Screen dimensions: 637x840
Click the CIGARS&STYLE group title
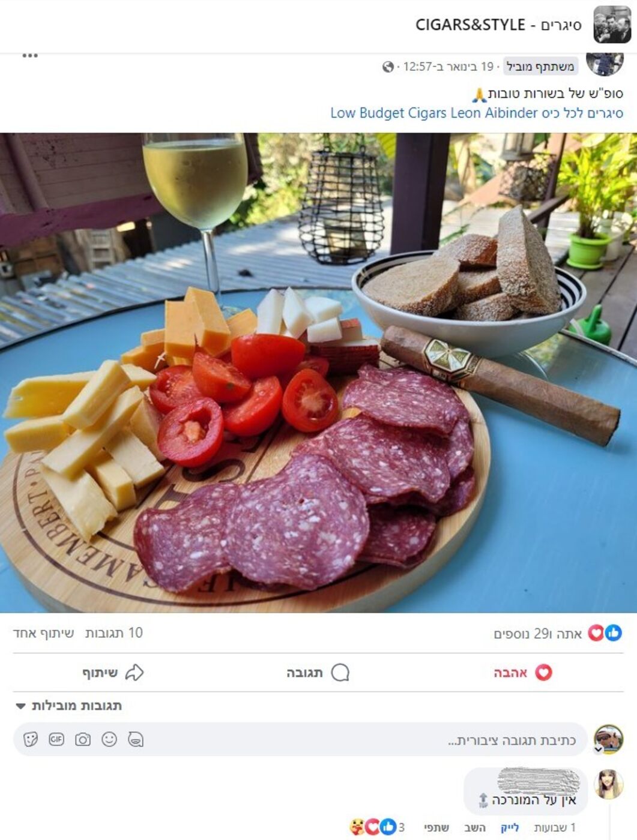498,25
